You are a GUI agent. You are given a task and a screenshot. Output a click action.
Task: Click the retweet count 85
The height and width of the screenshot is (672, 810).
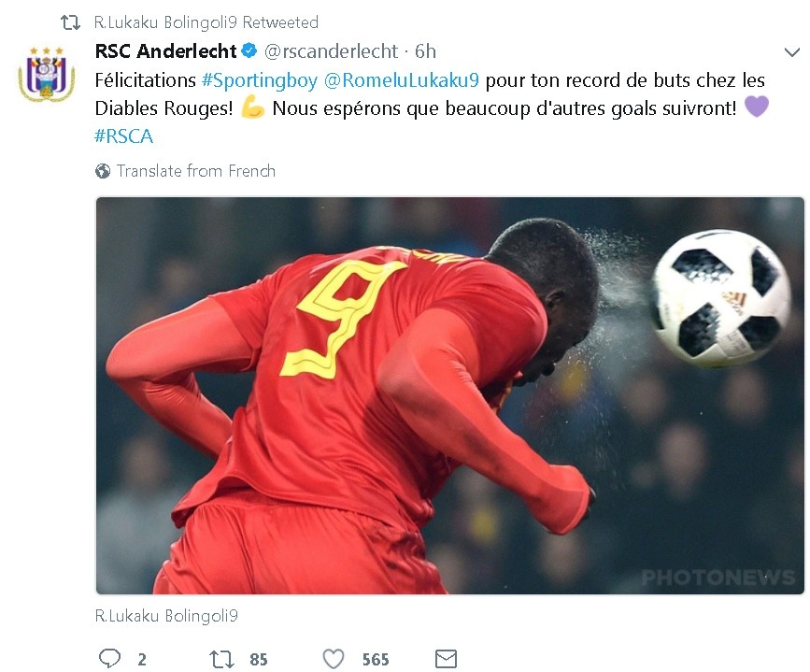(259, 660)
